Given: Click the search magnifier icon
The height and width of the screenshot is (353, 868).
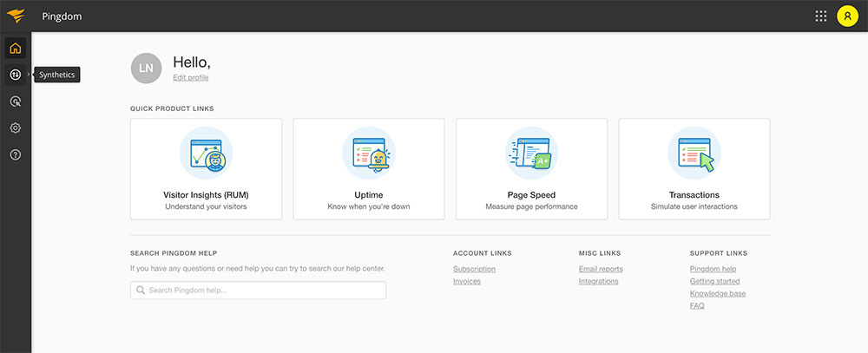Looking at the screenshot, I should coord(141,290).
